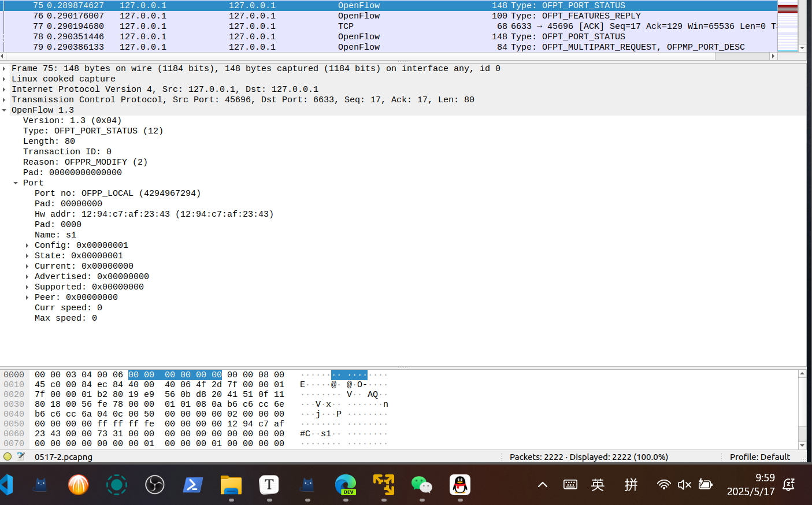
Task: Open Typora 'T' icon in taskbar
Action: (x=269, y=484)
